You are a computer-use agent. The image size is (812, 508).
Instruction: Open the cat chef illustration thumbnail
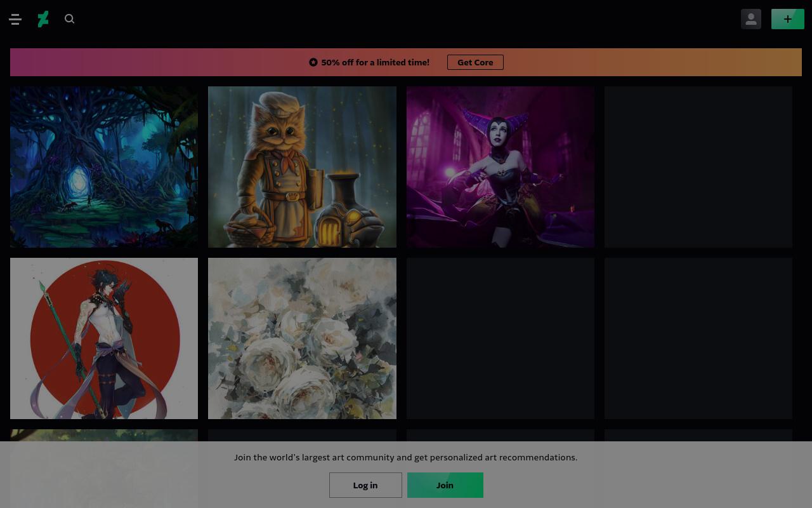[x=302, y=167]
